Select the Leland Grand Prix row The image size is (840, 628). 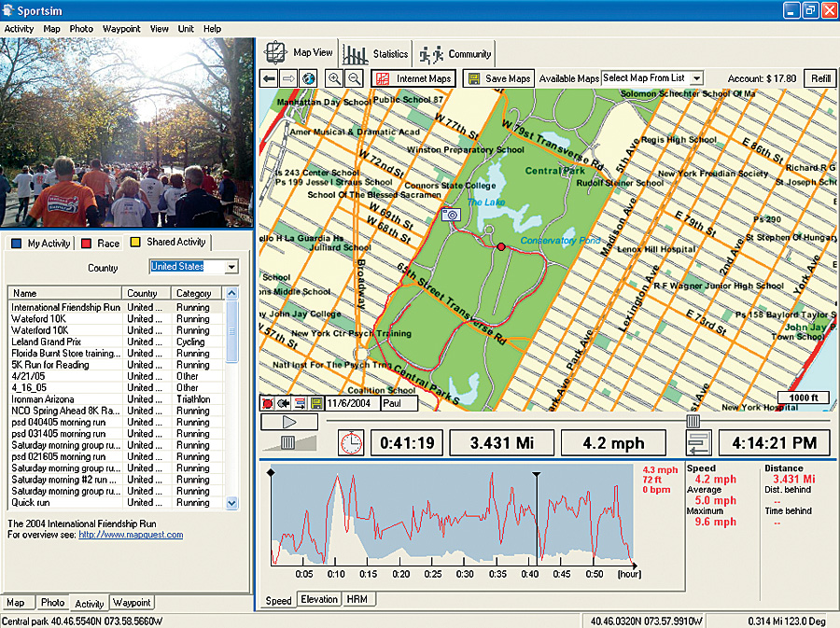click(x=117, y=342)
